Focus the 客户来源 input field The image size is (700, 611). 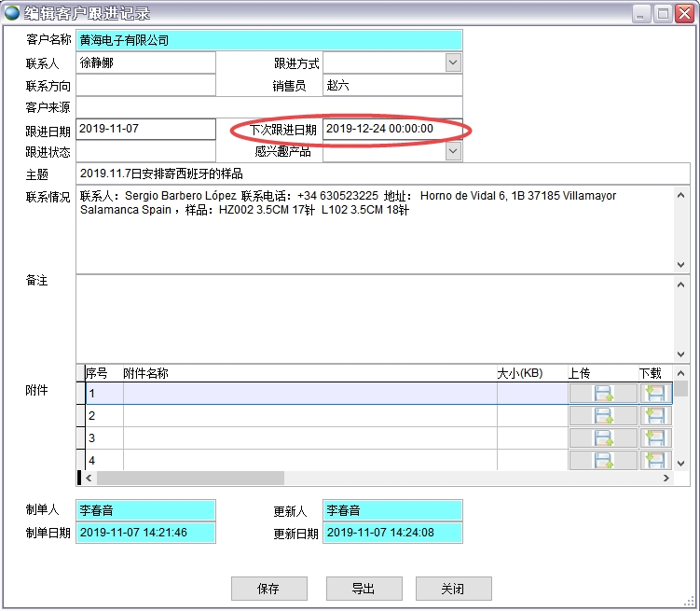268,107
